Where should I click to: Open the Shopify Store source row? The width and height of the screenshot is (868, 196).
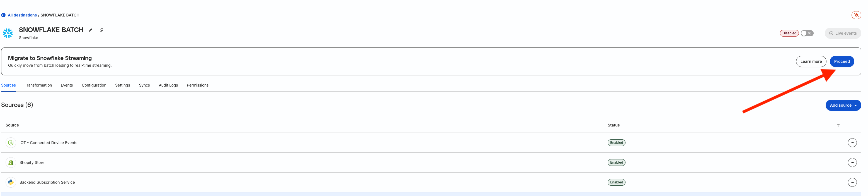click(32, 162)
